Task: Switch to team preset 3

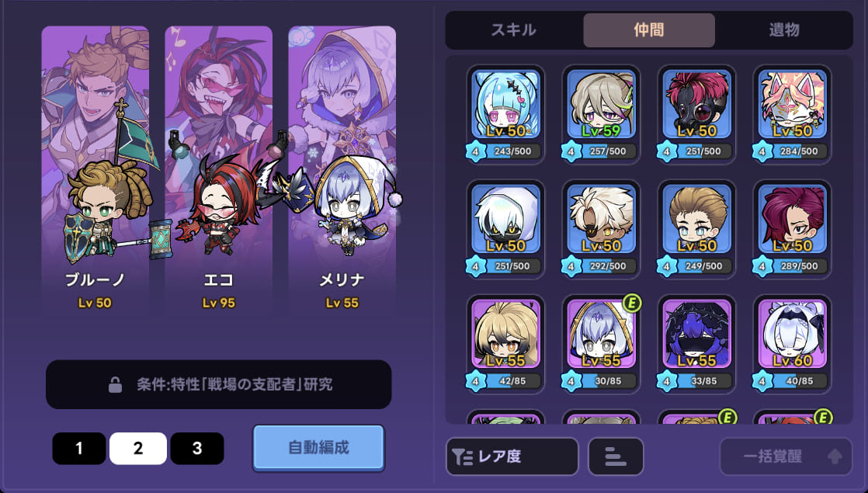Action: click(x=197, y=448)
